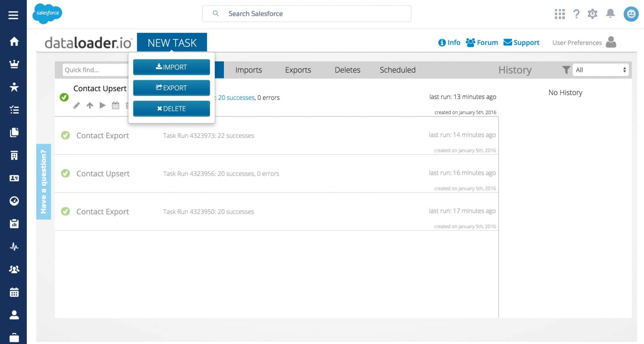Click the Salesforce app grid launcher icon
This screenshot has width=644, height=344.
(x=560, y=13)
